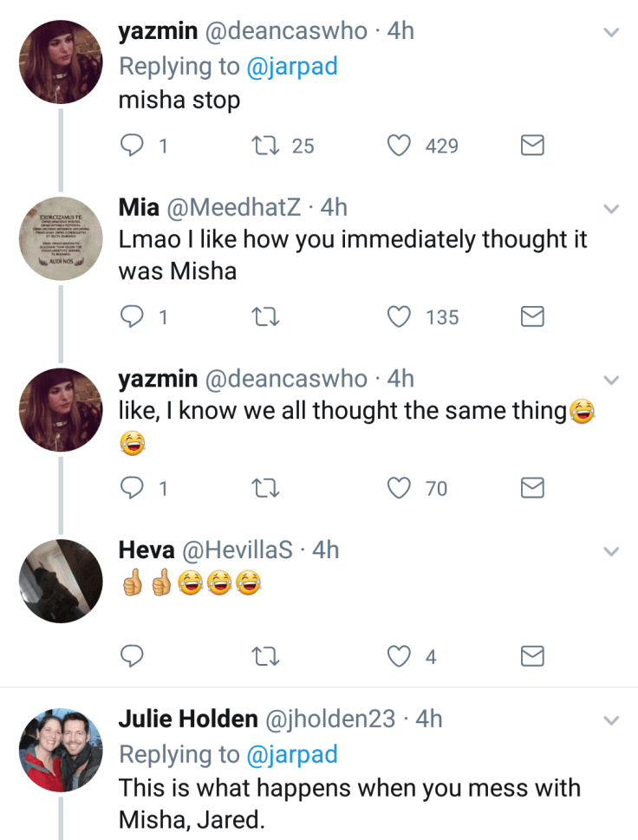Retweet Mia's tweet about Misha
The width and height of the screenshot is (638, 840).
(265, 316)
